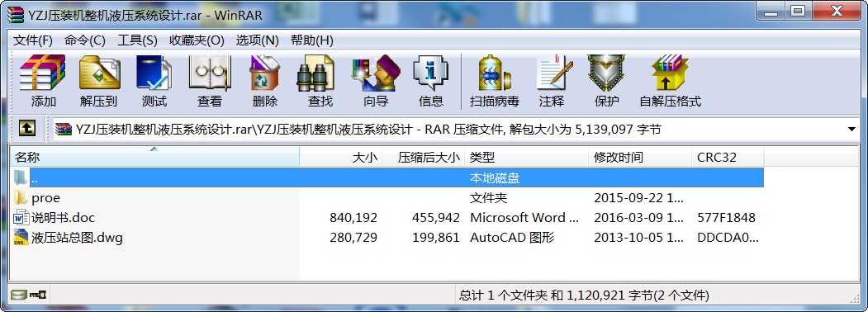
Task: Click the 解压到 (Extract To) toolbar icon
Action: pos(100,73)
